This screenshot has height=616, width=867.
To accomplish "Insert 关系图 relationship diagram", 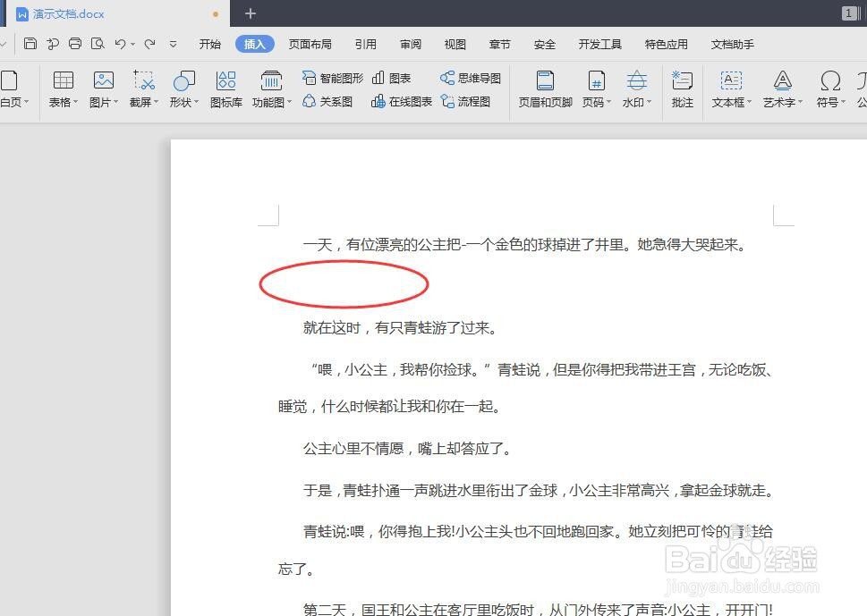I will [327, 102].
